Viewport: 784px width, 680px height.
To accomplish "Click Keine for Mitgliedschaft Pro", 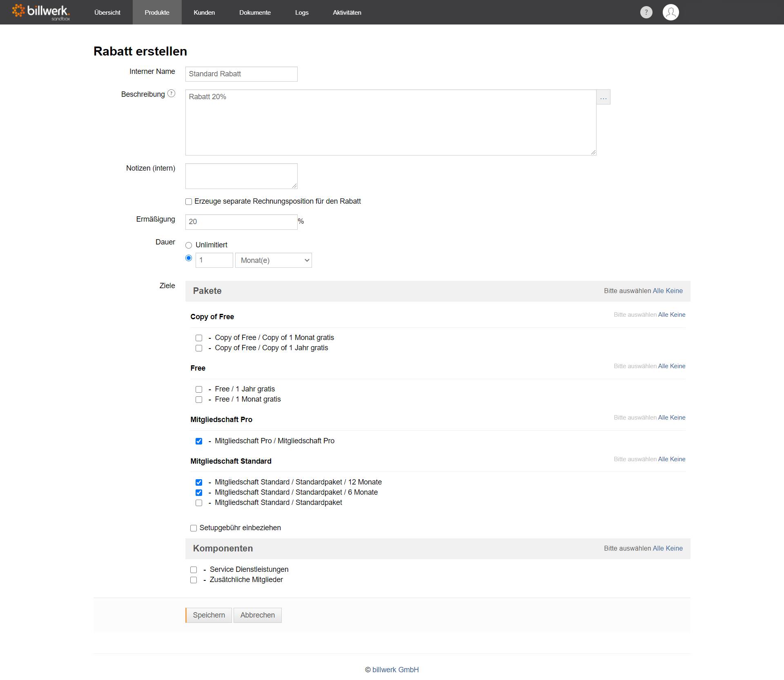I will pos(678,418).
